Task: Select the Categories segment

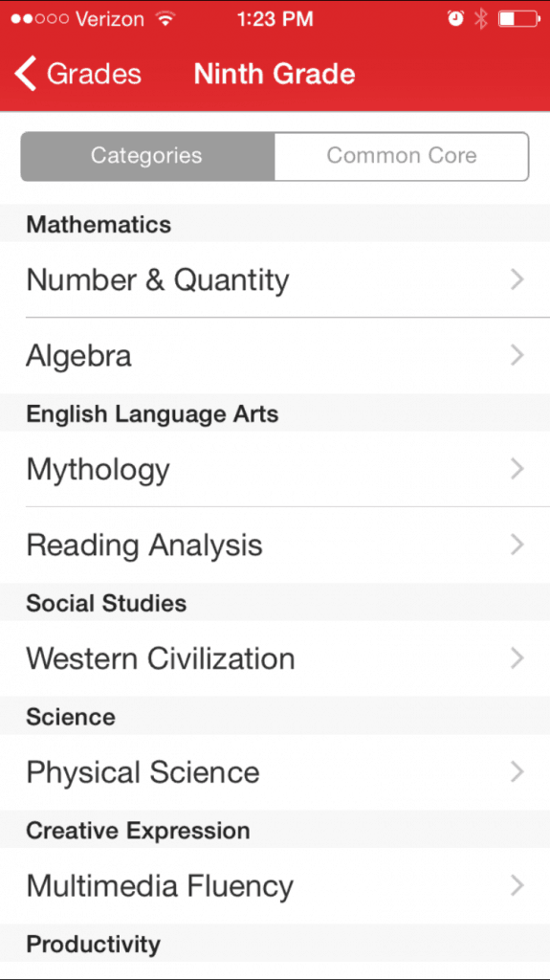Action: pyautogui.click(x=147, y=156)
